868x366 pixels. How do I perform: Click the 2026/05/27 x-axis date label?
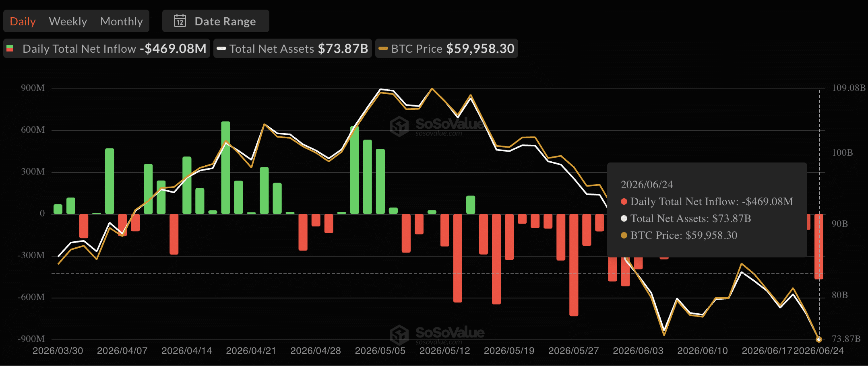point(574,351)
